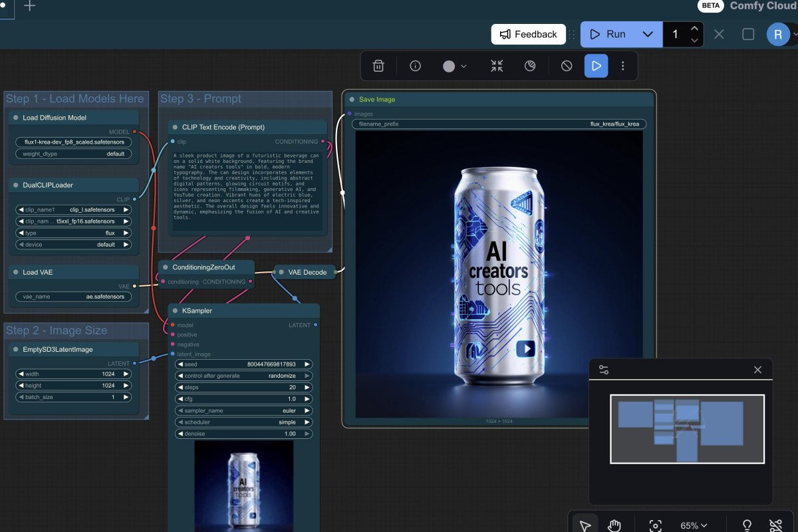Image resolution: width=798 pixels, height=532 pixels.
Task: Select the hand pan tool
Action: [x=614, y=525]
